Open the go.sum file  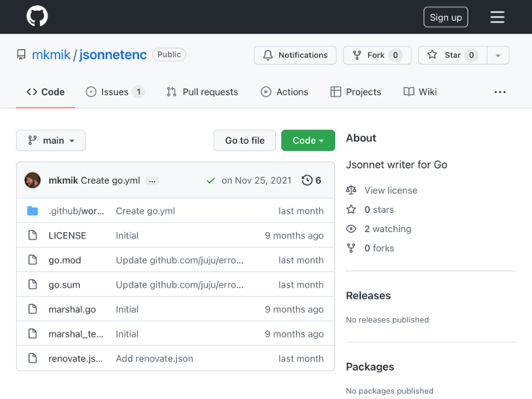65,284
